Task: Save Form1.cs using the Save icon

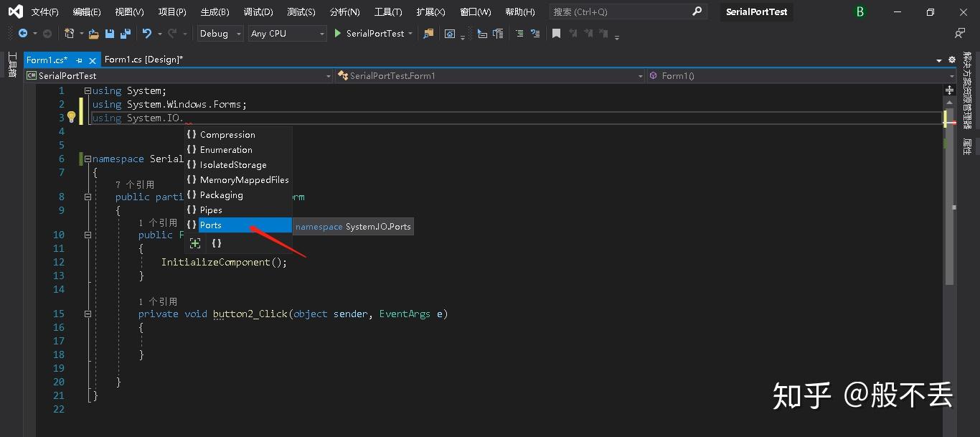Action: pos(108,33)
